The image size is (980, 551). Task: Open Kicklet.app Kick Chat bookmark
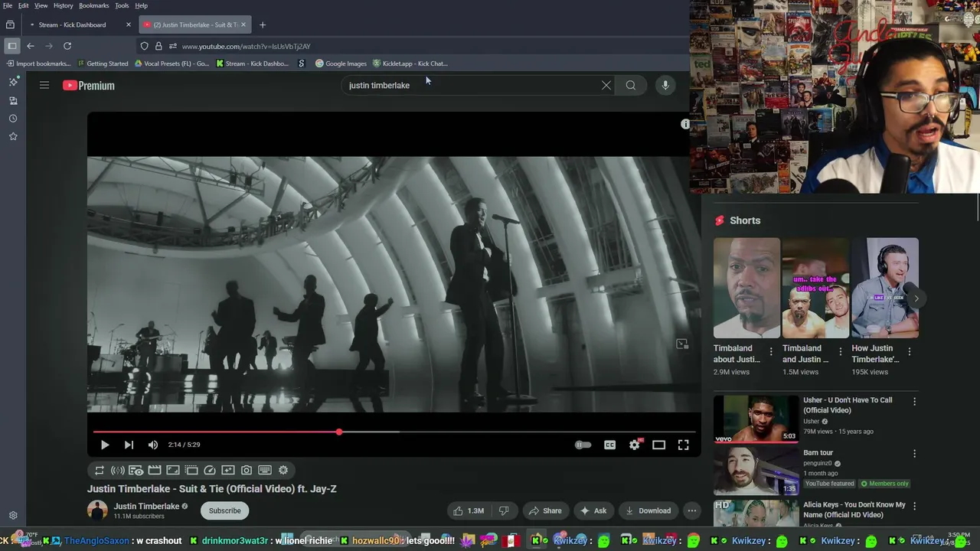[x=410, y=64]
